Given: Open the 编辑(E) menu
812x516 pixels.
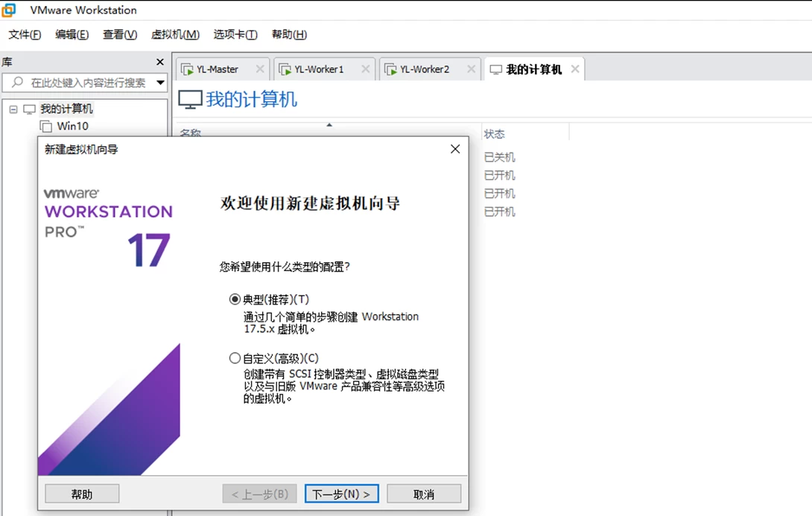Looking at the screenshot, I should point(72,35).
